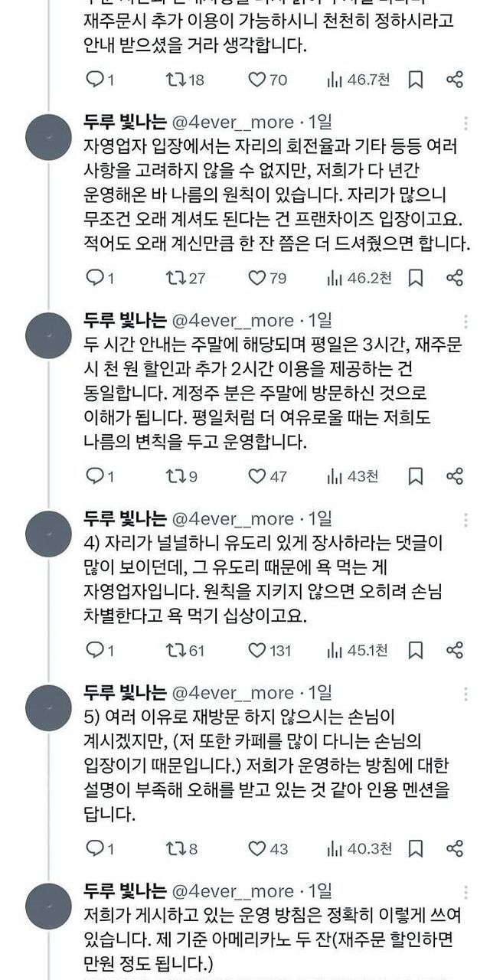The image size is (490, 980).
Task: Like the tweet with 79 likes
Action: tap(258, 277)
